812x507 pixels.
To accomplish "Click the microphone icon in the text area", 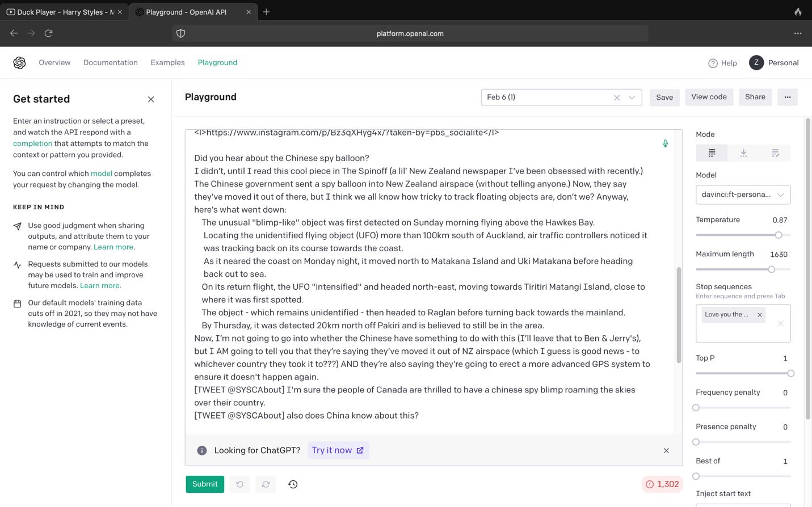I will [665, 143].
